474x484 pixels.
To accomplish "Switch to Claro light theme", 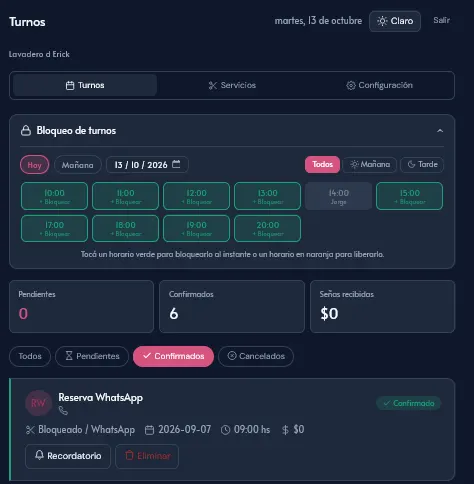I will pos(395,21).
